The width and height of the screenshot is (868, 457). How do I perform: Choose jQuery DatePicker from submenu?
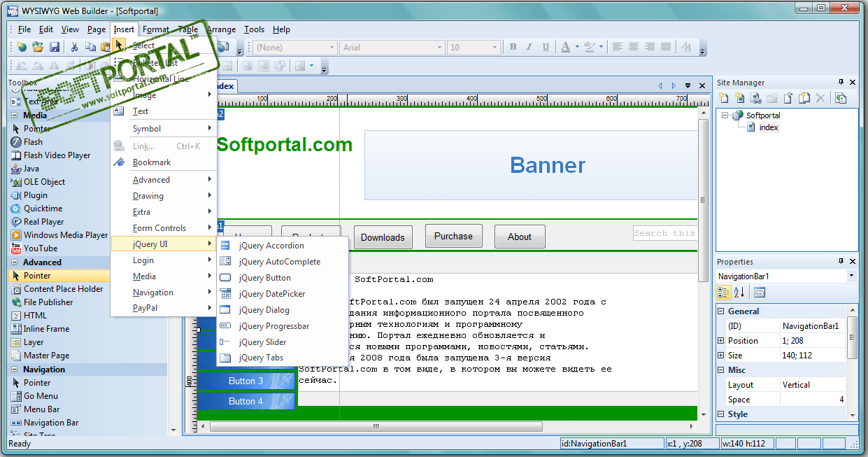tap(282, 294)
